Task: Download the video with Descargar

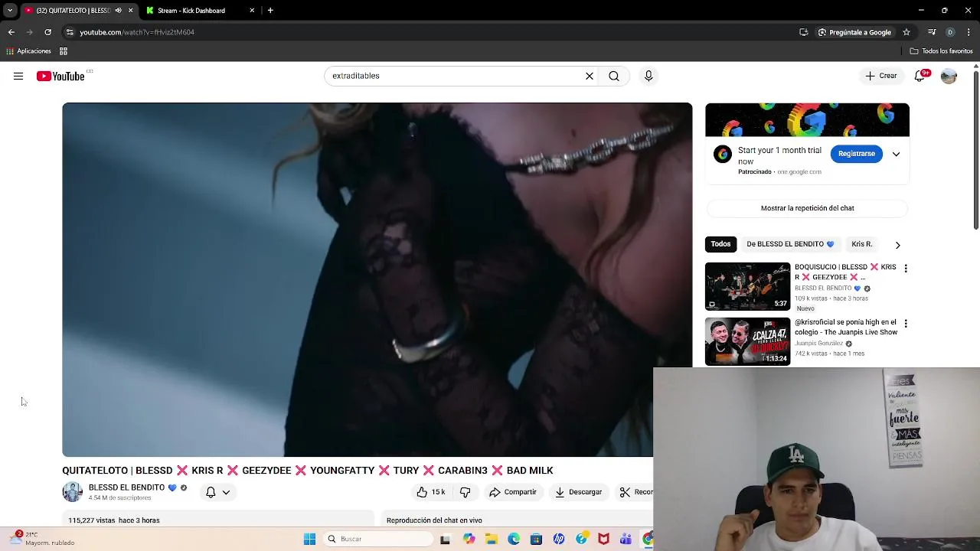Action: [579, 492]
